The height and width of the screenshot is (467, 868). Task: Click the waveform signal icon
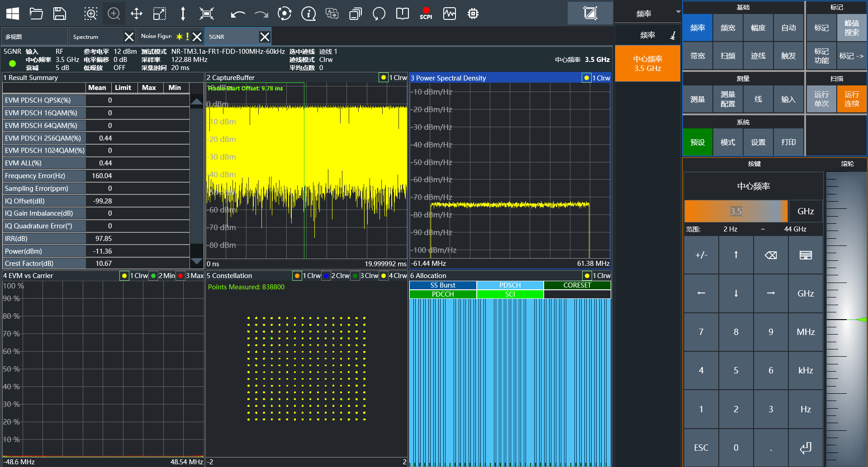(450, 14)
